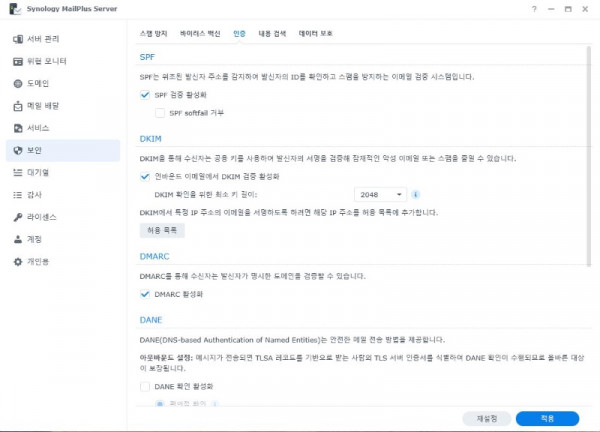Enable SPF softfail 거부 checkbox

click(160, 113)
